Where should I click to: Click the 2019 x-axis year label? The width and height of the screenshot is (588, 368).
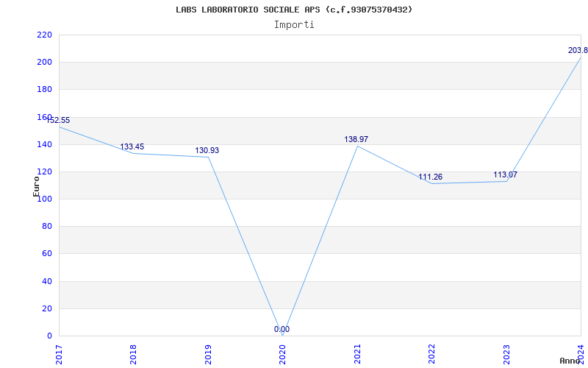pyautogui.click(x=208, y=355)
